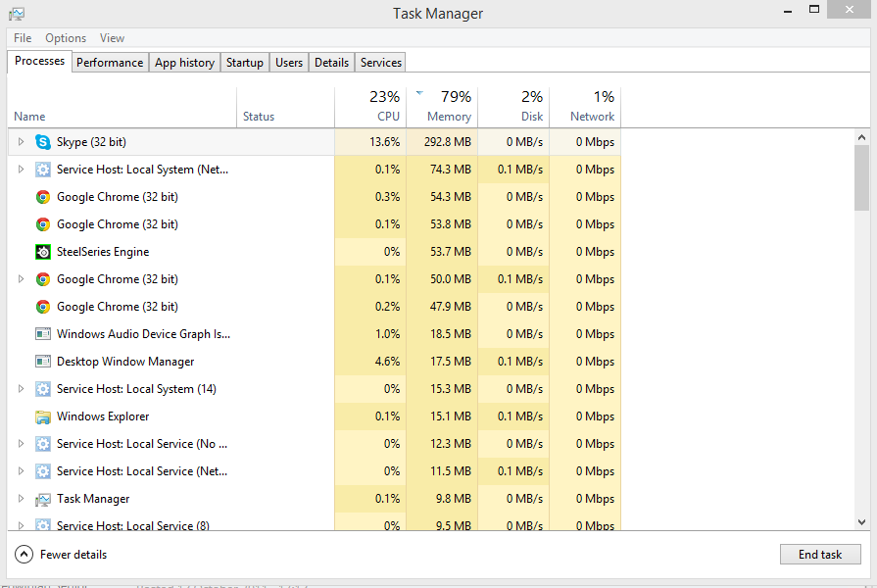The height and width of the screenshot is (588, 877).
Task: Switch to the Performance tab
Action: (x=110, y=62)
